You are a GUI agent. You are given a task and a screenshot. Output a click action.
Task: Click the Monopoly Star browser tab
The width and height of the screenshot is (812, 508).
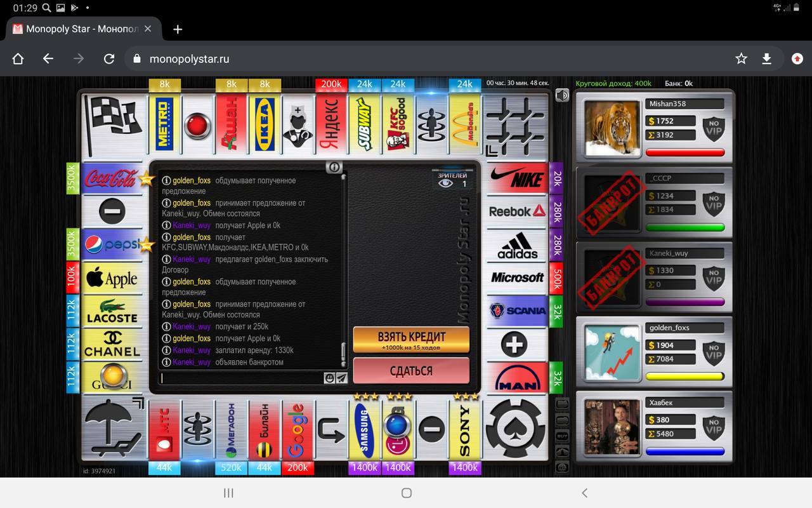(82, 29)
